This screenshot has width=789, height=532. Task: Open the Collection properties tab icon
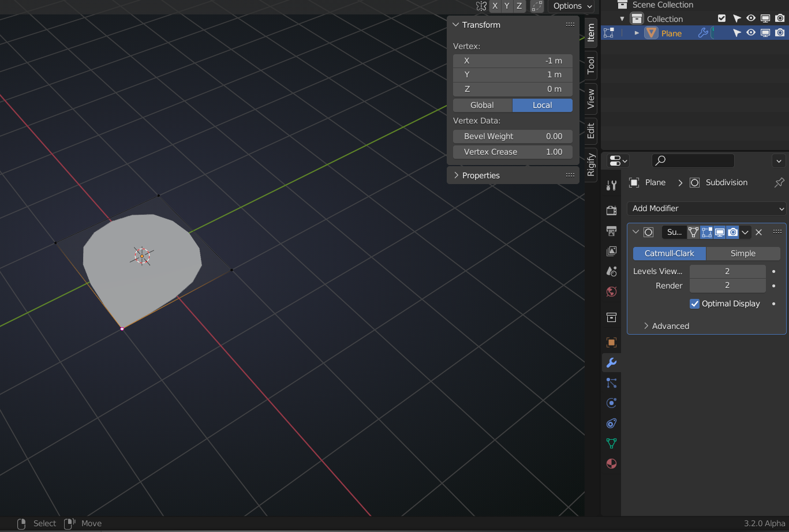611,317
